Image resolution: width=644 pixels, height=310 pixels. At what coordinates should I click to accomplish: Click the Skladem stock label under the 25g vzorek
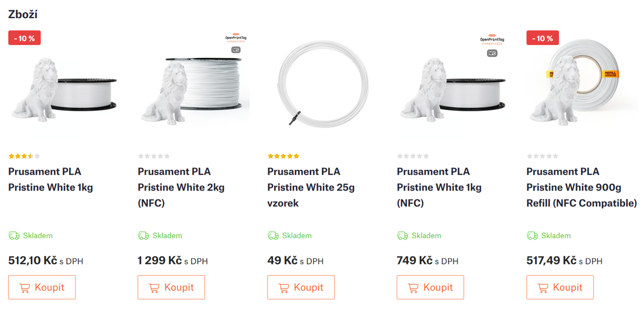pos(297,236)
